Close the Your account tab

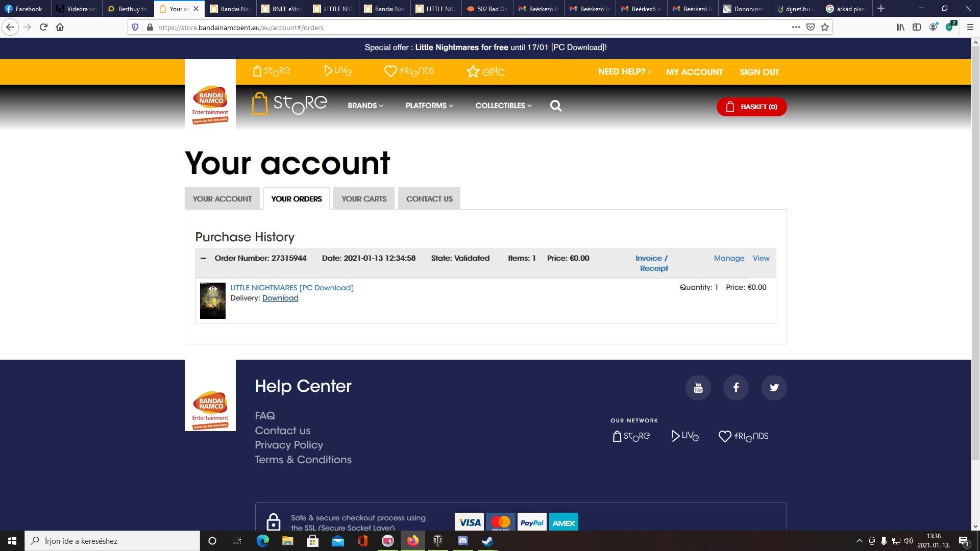(x=195, y=9)
